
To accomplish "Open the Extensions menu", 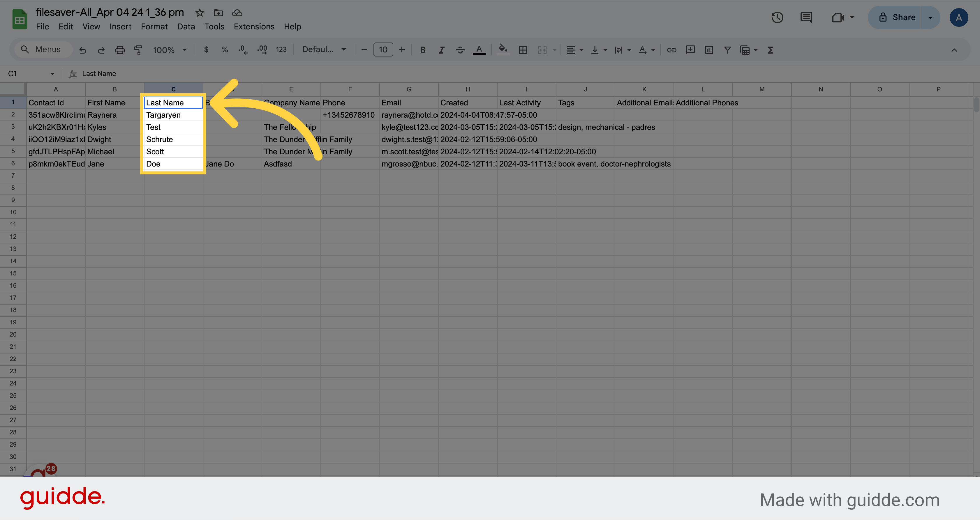I will [254, 26].
